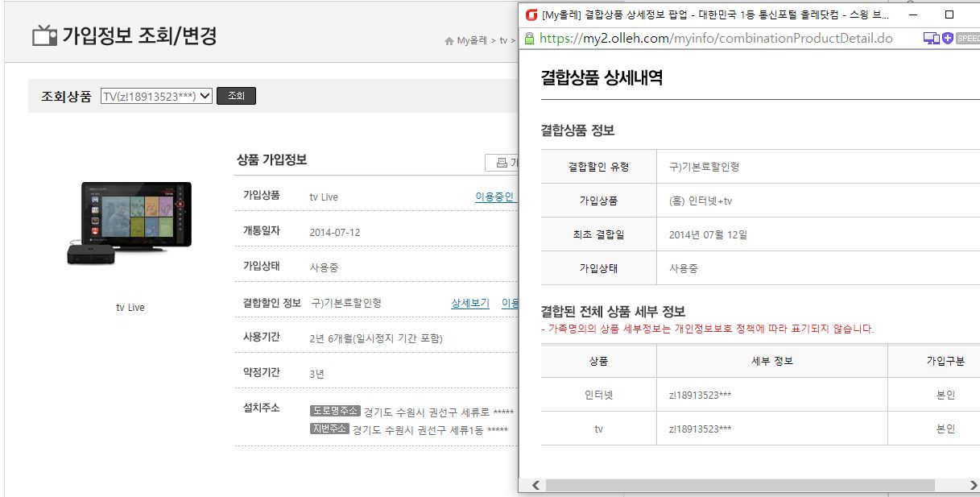Click the tv Live set-top box image
980x497 pixels.
click(x=129, y=223)
